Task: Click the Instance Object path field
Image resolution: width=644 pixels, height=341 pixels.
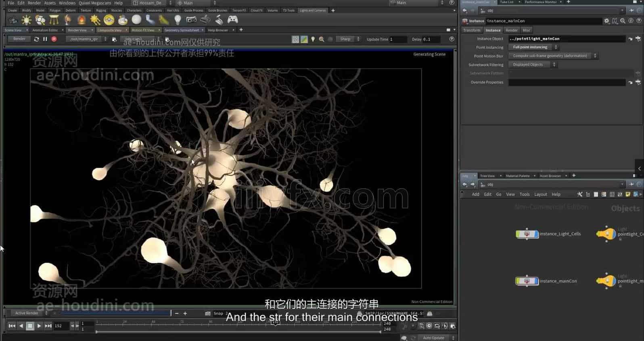Action: tap(567, 39)
